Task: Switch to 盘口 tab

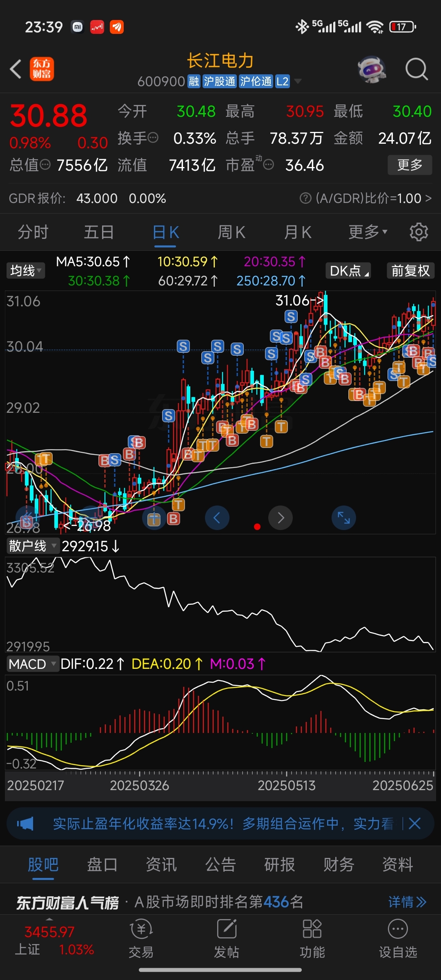Action: (102, 864)
